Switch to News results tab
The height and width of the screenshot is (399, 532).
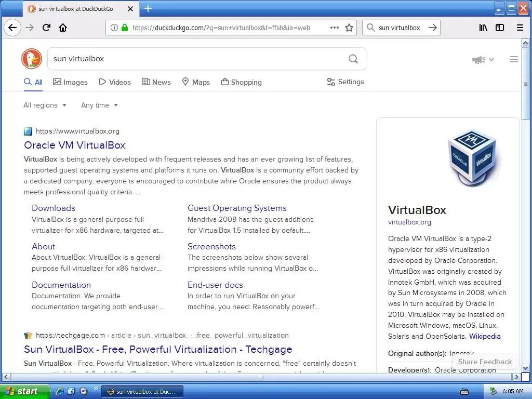(156, 82)
